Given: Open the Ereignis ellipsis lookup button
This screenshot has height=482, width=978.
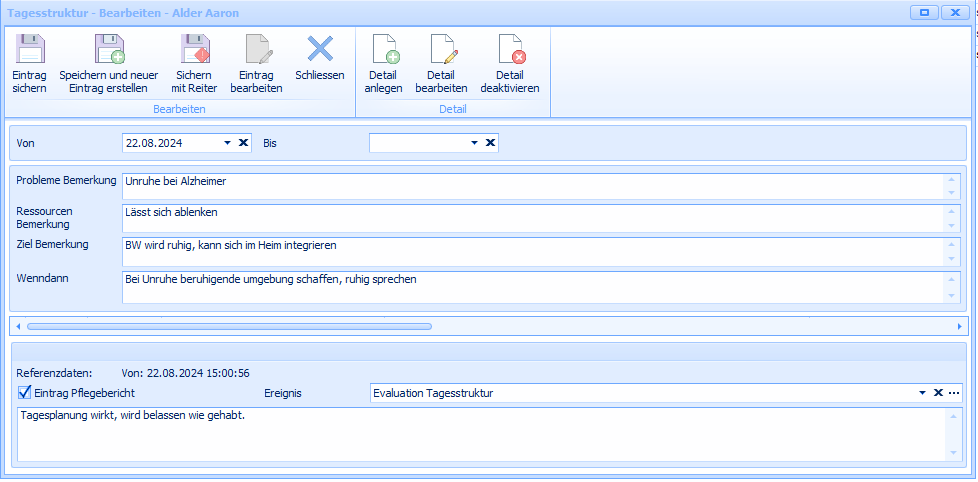Looking at the screenshot, I should (954, 393).
